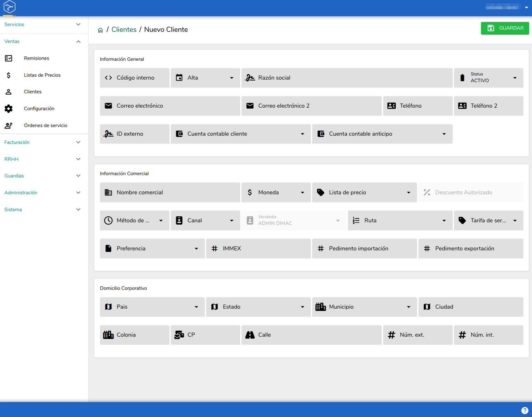Click the app logo in top bar

[x=10, y=7]
